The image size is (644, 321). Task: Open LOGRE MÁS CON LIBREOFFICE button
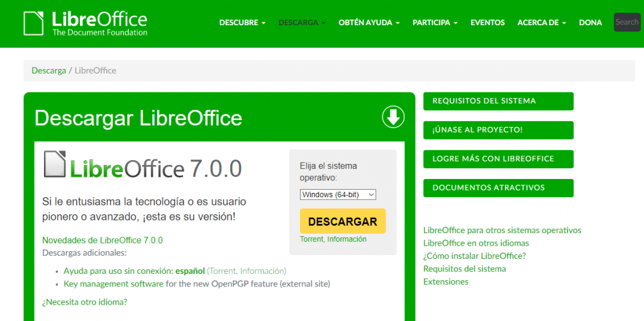tap(498, 159)
